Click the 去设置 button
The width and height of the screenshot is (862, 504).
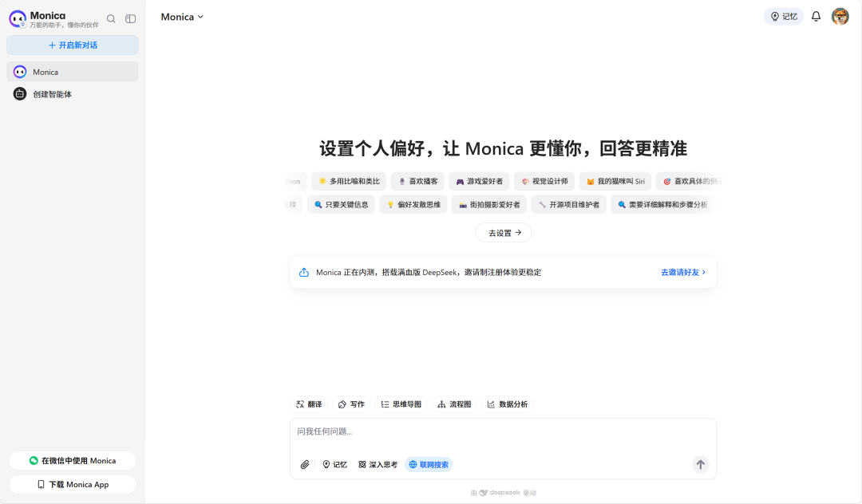[503, 233]
